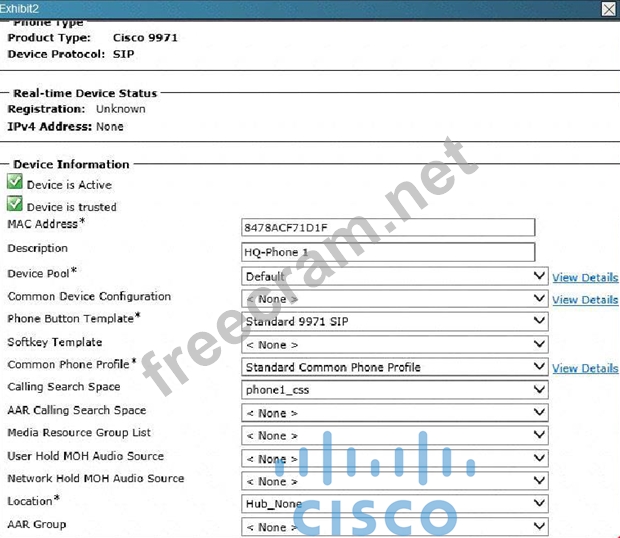Open the Location dropdown
The width and height of the screenshot is (620, 538).
394,504
